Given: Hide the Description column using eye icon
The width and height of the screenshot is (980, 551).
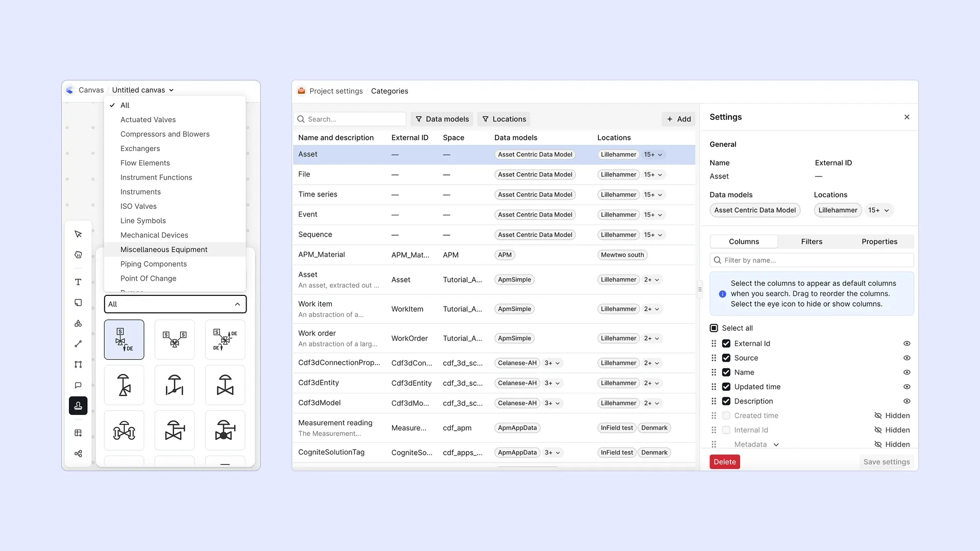Looking at the screenshot, I should point(907,402).
